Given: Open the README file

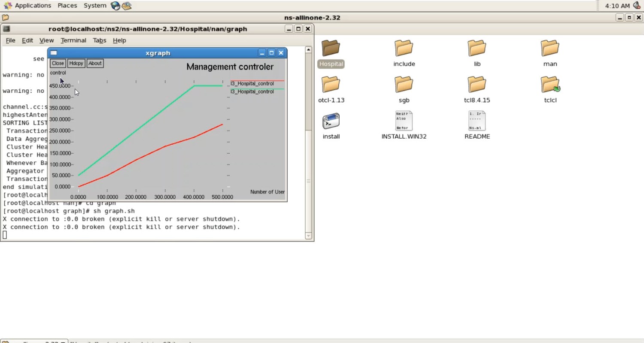Looking at the screenshot, I should [x=477, y=121].
